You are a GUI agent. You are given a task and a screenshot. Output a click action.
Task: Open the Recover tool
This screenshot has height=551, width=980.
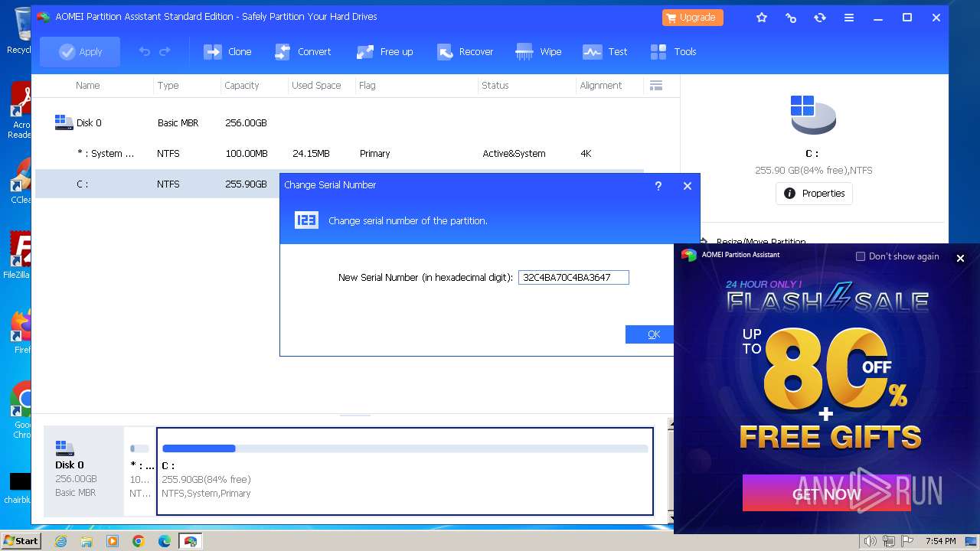(465, 51)
